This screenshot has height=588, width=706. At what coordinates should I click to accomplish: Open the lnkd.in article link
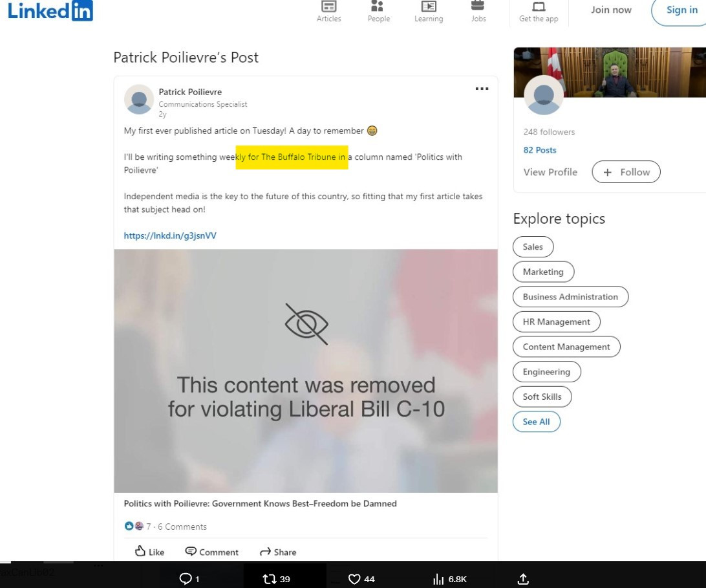[x=170, y=235]
